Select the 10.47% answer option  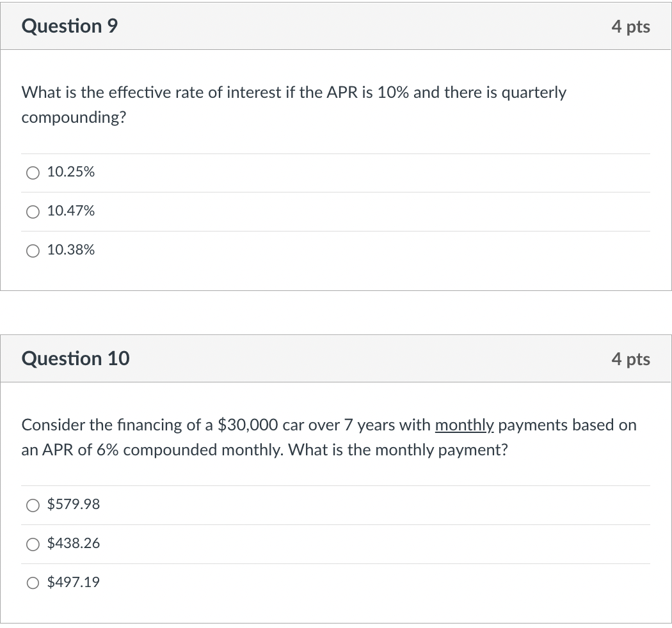pos(33,212)
